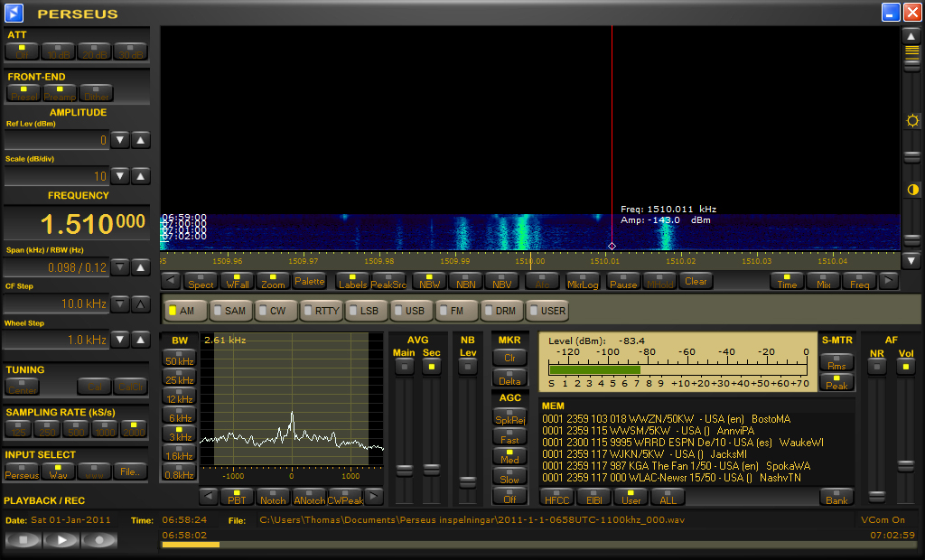Screen dimensions: 925x560
Task: Open the MkrLog button
Action: pos(583,282)
